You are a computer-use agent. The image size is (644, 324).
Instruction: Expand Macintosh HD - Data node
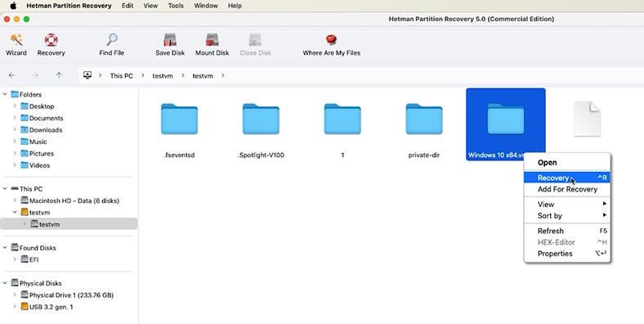tap(15, 200)
